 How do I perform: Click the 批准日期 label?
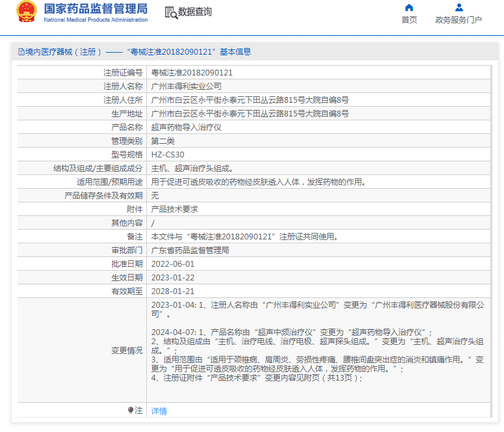tap(127, 264)
